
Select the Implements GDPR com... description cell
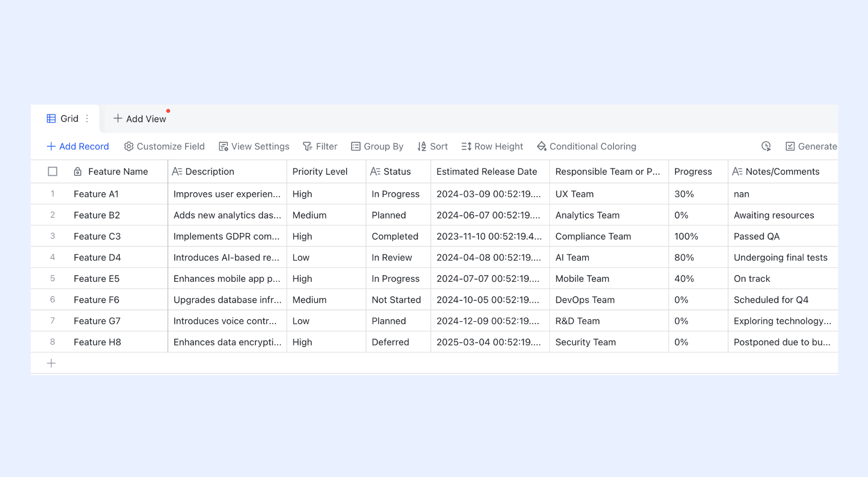[227, 236]
